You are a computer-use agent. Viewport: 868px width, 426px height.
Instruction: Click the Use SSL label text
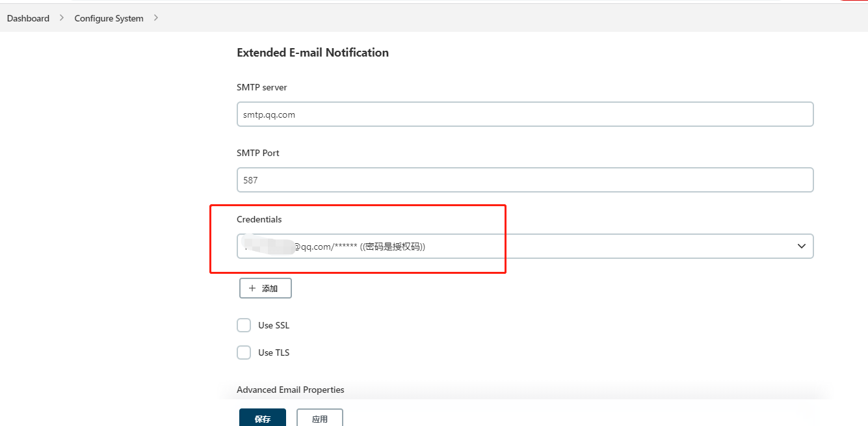[x=274, y=325]
